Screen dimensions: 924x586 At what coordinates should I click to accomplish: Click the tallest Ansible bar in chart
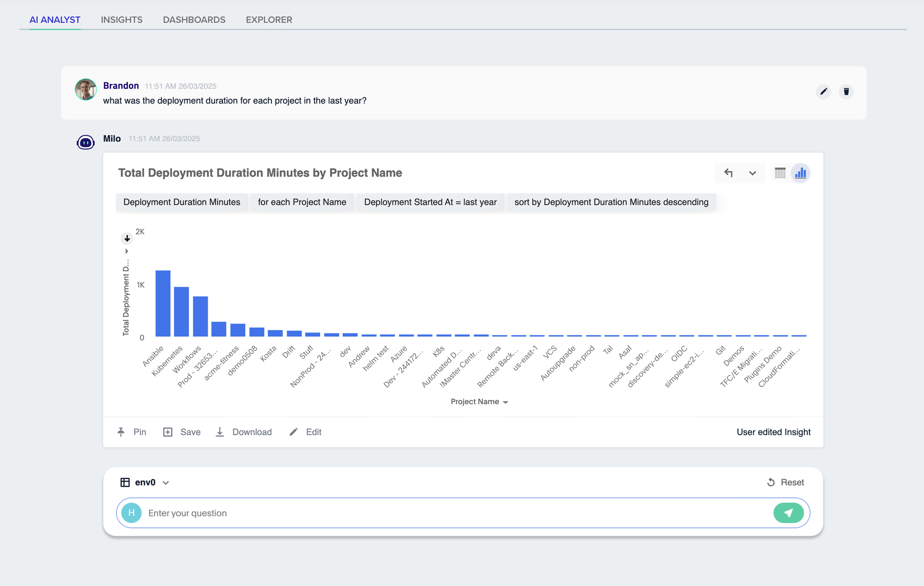tap(163, 303)
